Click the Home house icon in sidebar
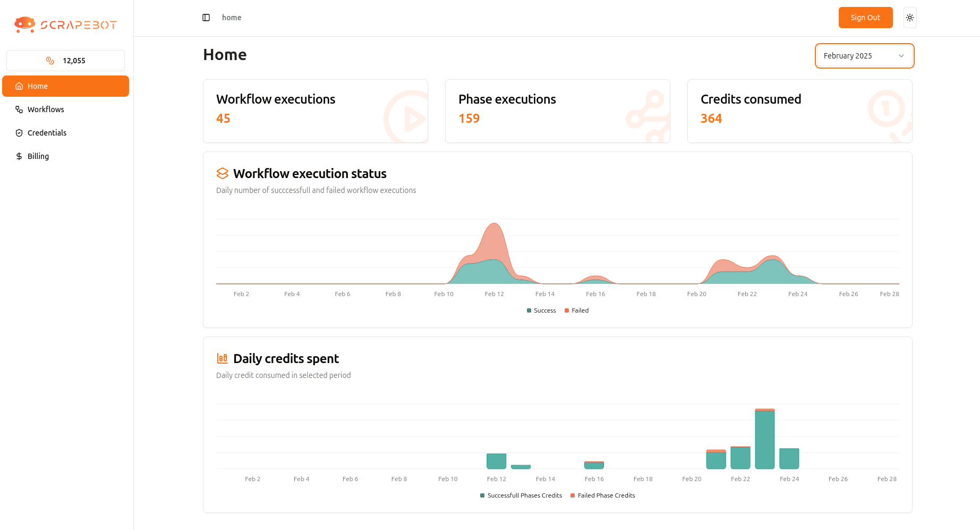 19,86
